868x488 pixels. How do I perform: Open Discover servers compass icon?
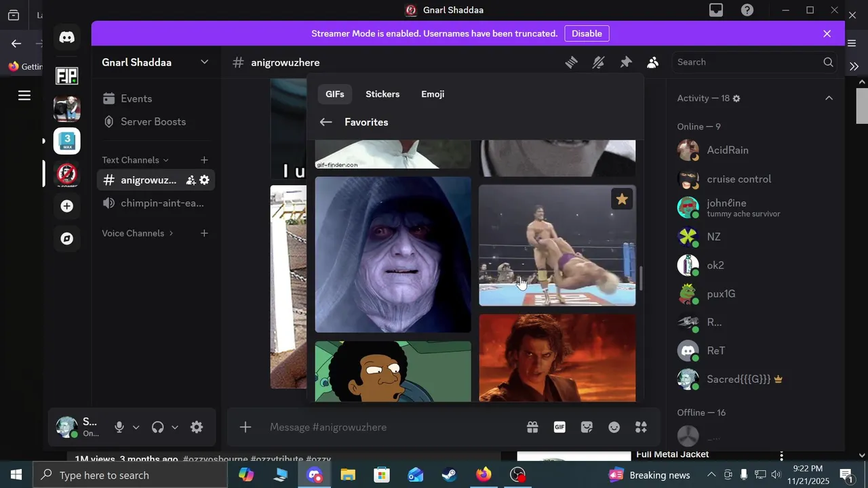[x=66, y=239]
